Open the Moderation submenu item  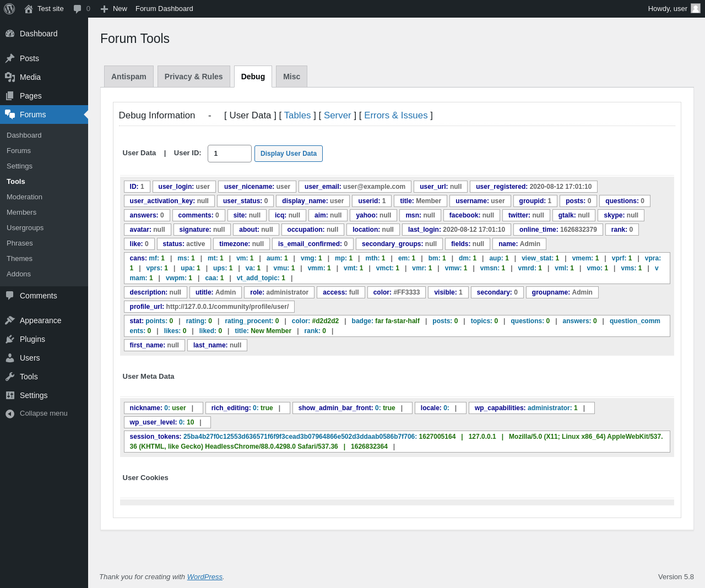(x=24, y=197)
